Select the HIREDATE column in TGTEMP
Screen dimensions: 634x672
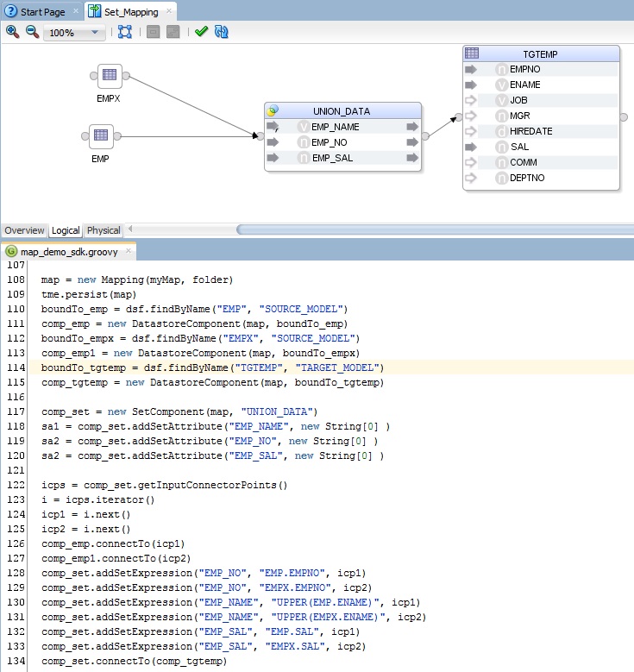pos(530,131)
